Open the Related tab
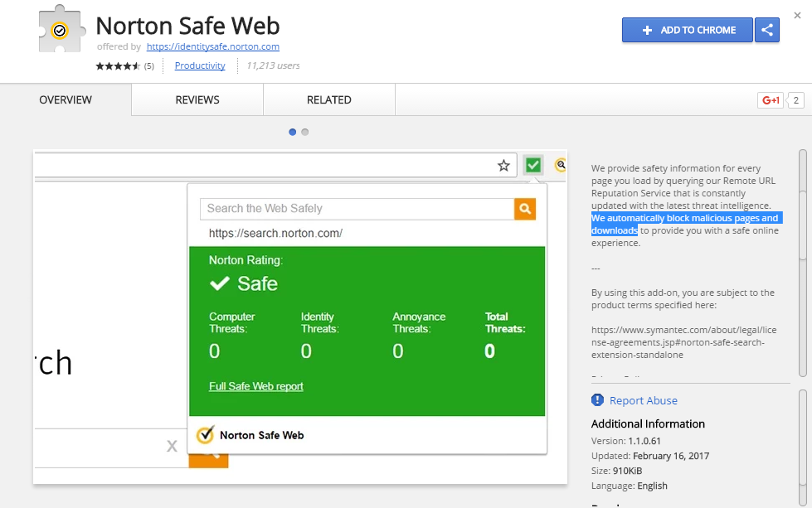 click(329, 100)
